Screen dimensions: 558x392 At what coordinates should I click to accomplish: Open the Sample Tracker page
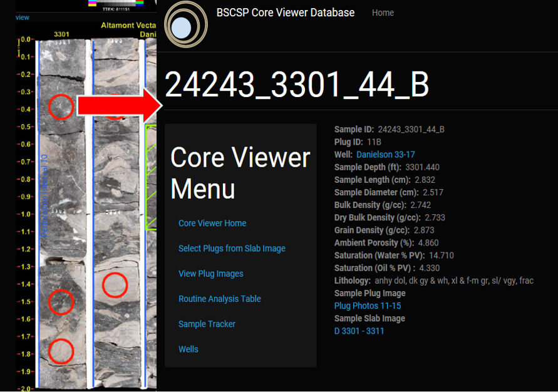click(x=207, y=324)
